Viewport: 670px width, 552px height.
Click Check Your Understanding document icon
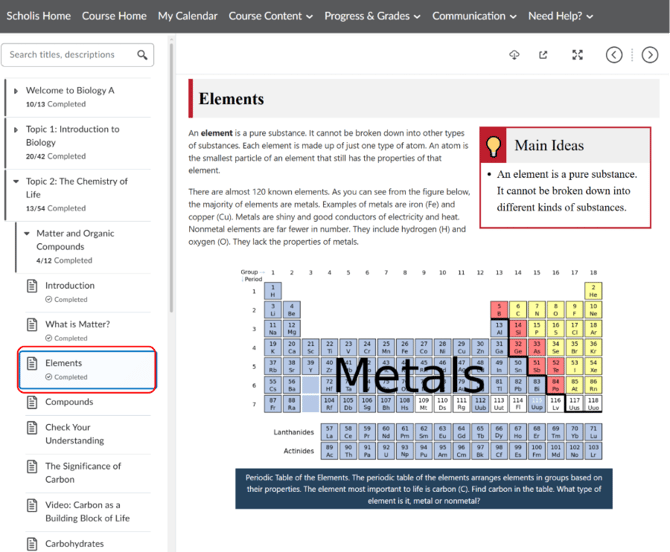(x=32, y=428)
